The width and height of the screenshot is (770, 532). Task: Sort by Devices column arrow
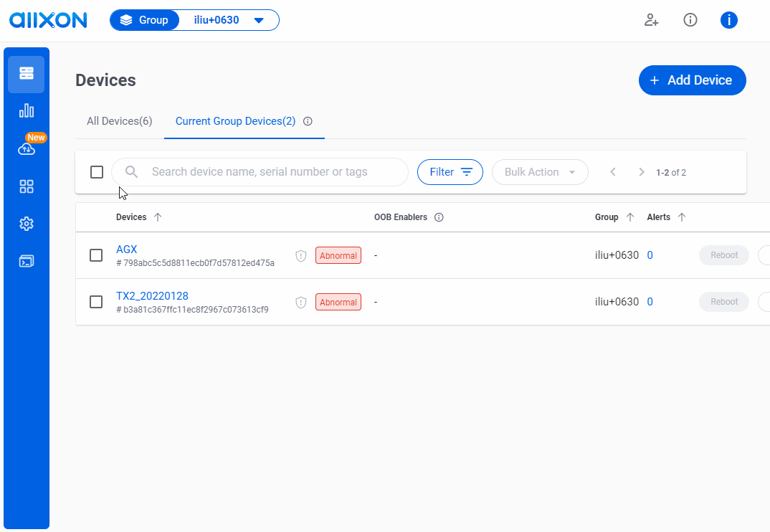point(158,217)
